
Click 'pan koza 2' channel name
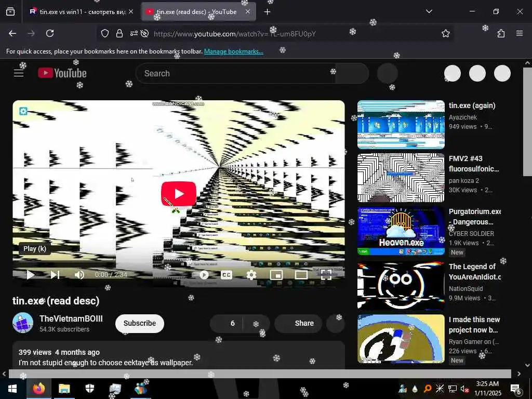click(464, 180)
